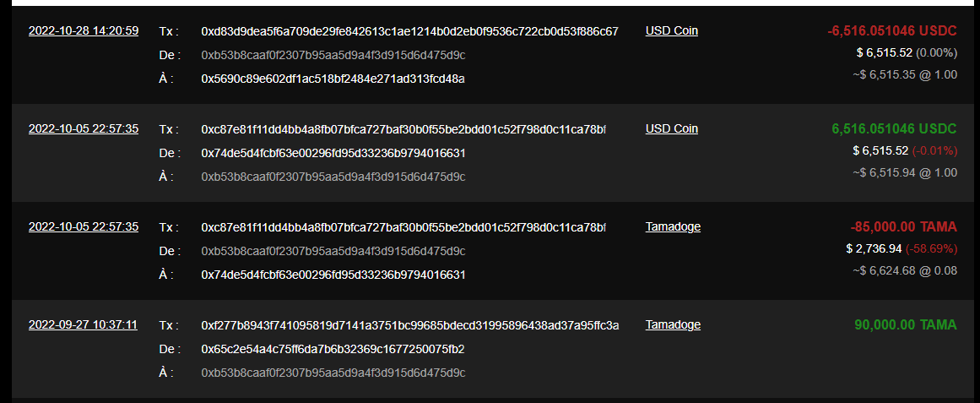Open the 2022-09-27 10:37:11 timestamp link
The width and height of the screenshot is (980, 403).
83,325
